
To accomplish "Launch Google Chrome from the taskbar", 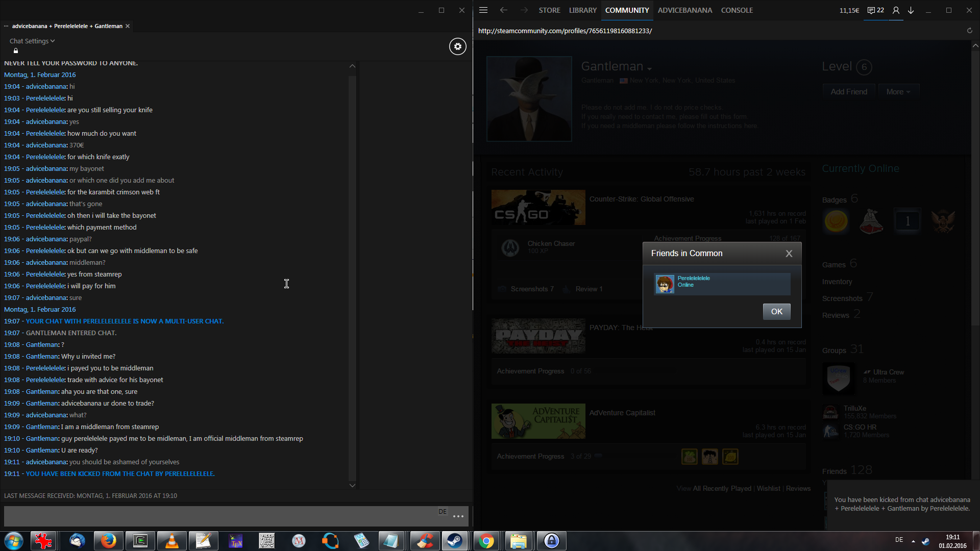I will 486,541.
